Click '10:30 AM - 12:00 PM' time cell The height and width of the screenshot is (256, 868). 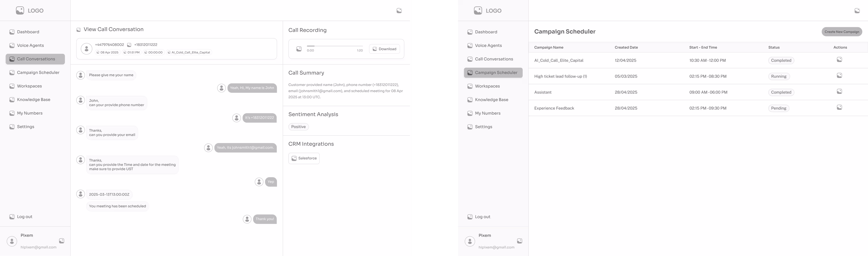(x=707, y=61)
